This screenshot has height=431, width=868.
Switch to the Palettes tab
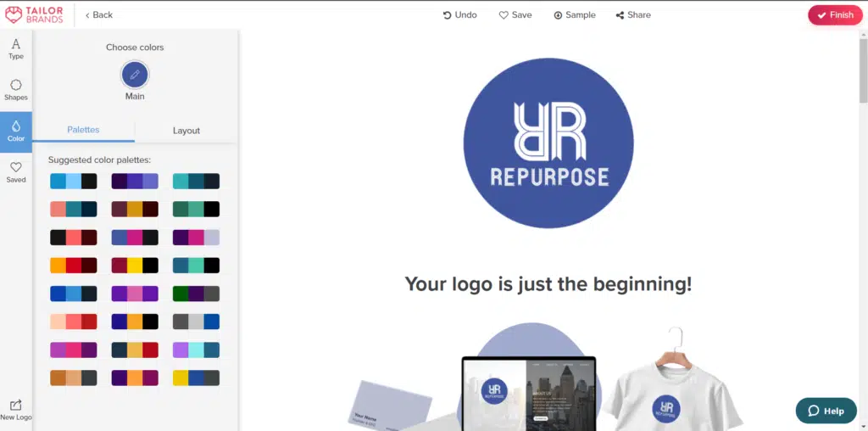83,130
